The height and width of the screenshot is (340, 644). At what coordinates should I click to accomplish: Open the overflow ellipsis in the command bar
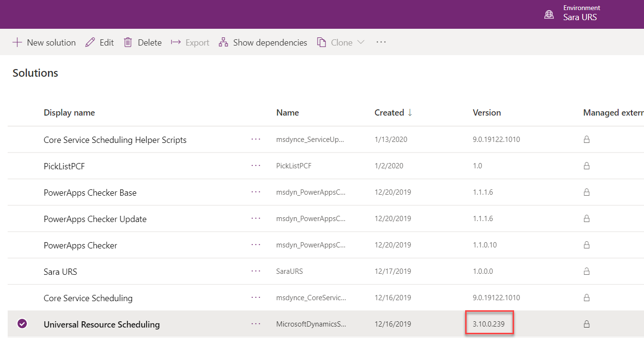click(x=381, y=42)
